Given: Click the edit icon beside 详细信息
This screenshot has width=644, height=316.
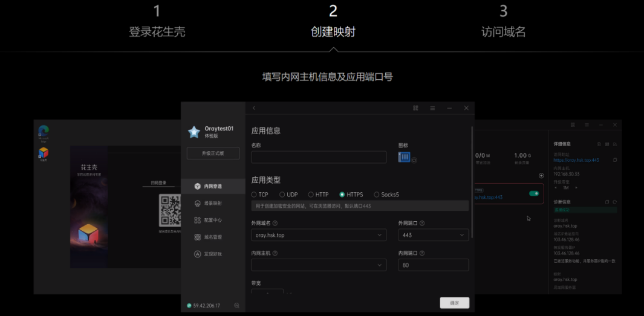Looking at the screenshot, I should tap(615, 144).
